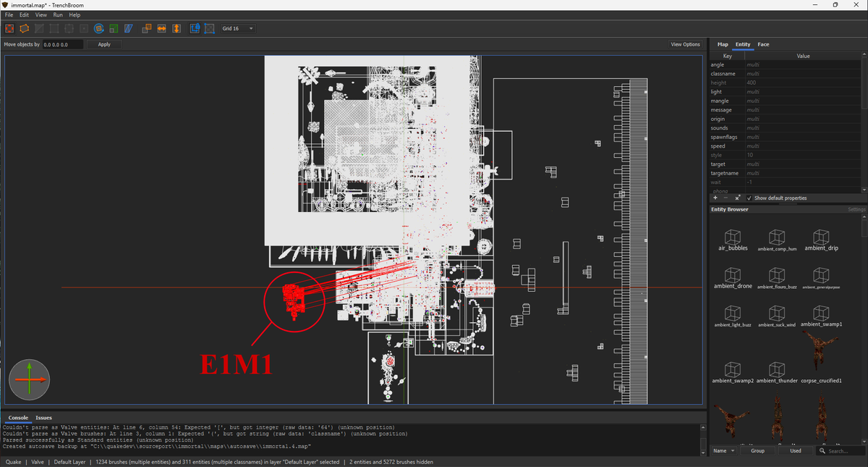This screenshot has width=868, height=467.
Task: Select the blue shear objects tool
Action: pos(128,28)
